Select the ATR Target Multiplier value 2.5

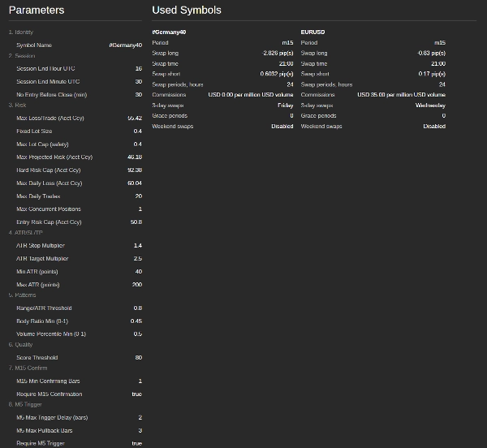click(x=138, y=259)
